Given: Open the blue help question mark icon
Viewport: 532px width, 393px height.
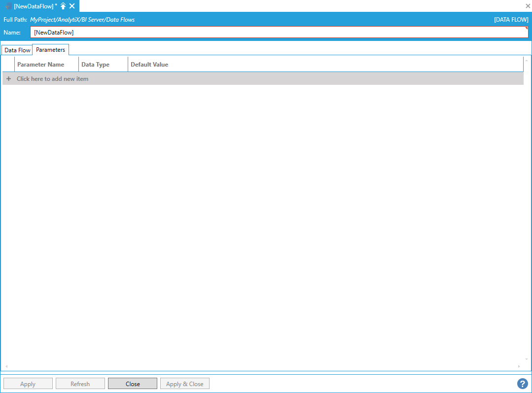Looking at the screenshot, I should click(x=522, y=384).
